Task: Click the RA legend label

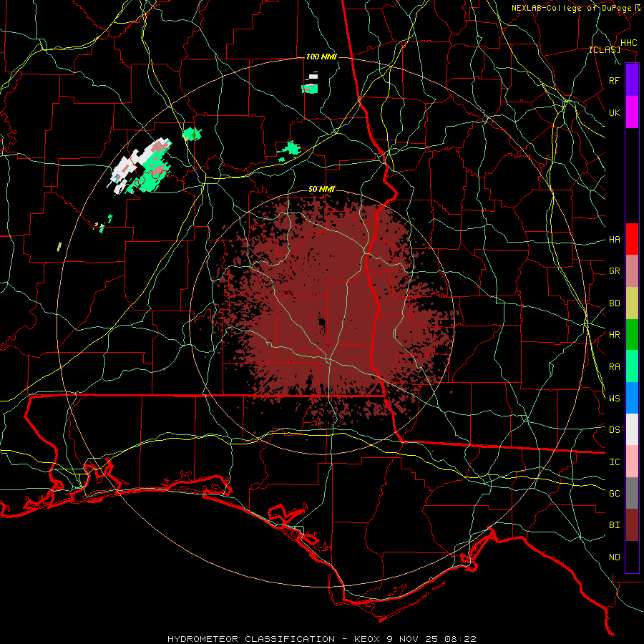Action: coord(614,367)
